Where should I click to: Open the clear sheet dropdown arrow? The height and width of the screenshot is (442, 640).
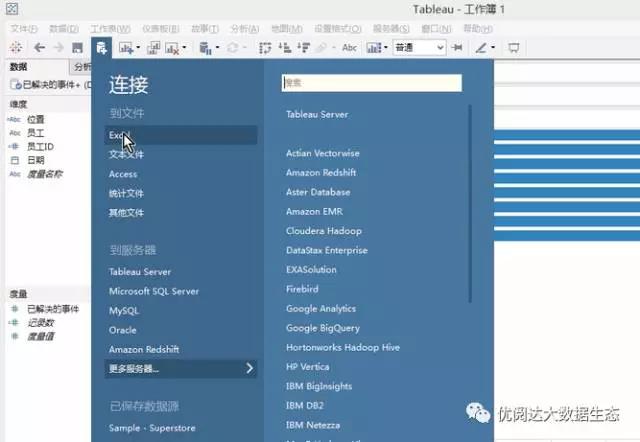coord(184,48)
